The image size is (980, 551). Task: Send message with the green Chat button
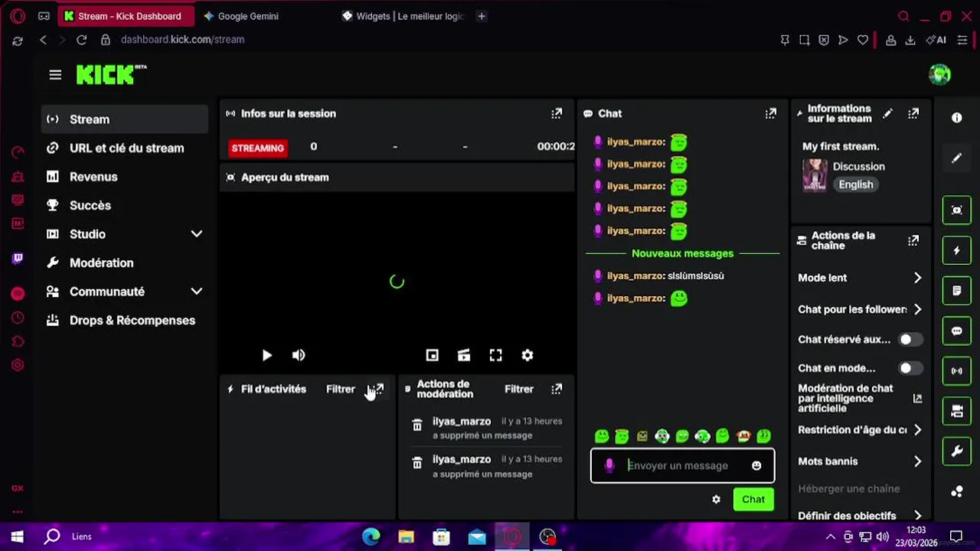tap(753, 499)
